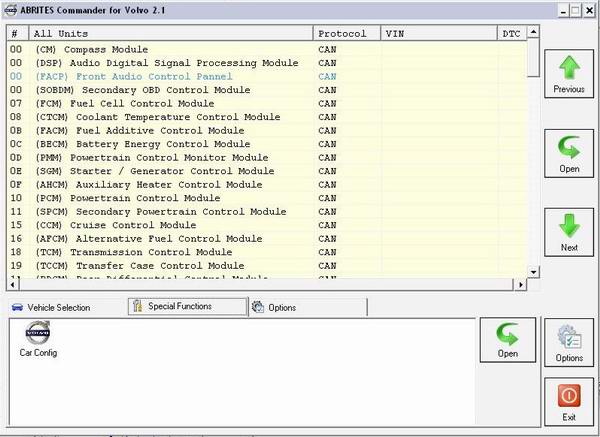Click the units list scroll up arrow
The width and height of the screenshot is (600, 437).
[x=533, y=32]
